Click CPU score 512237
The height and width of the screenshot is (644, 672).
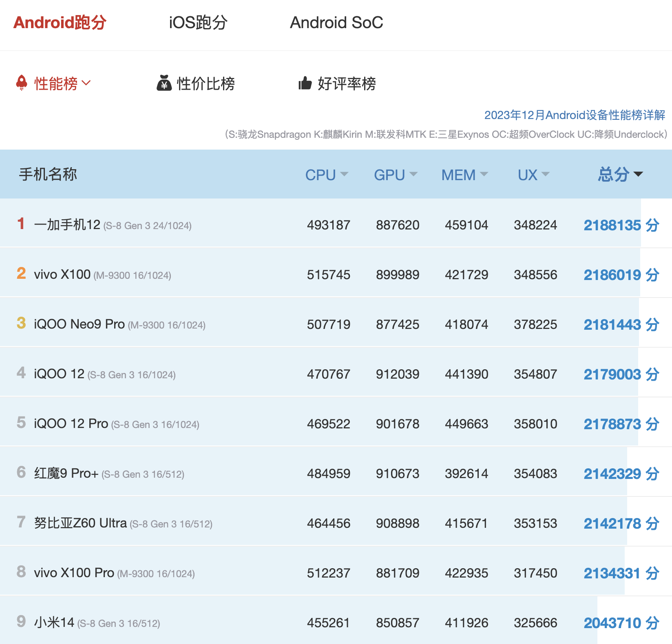[329, 573]
